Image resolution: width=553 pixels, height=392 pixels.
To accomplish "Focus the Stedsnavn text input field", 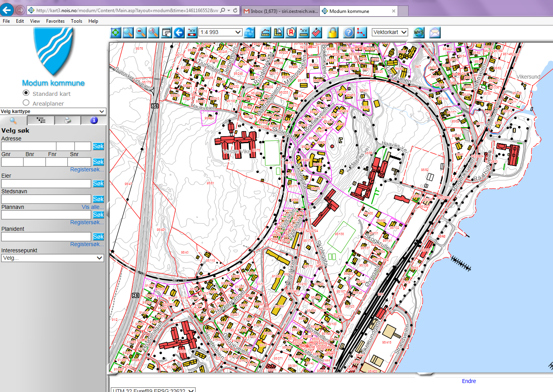I will coord(46,199).
